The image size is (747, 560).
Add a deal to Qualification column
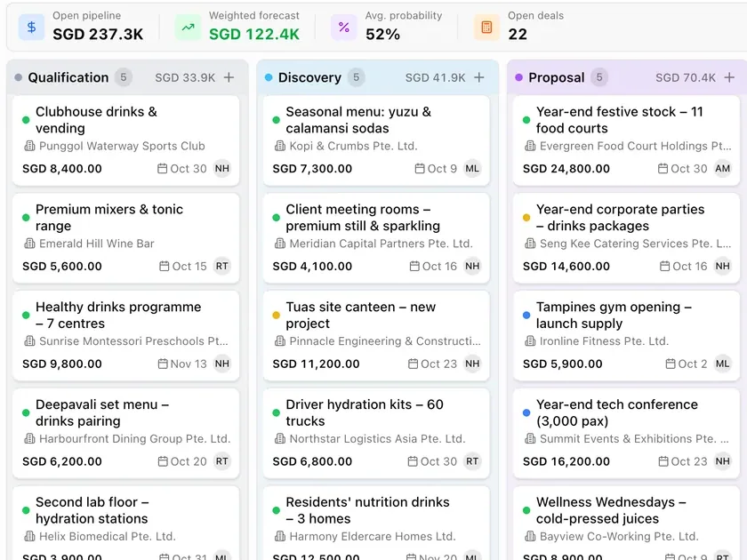pyautogui.click(x=229, y=77)
